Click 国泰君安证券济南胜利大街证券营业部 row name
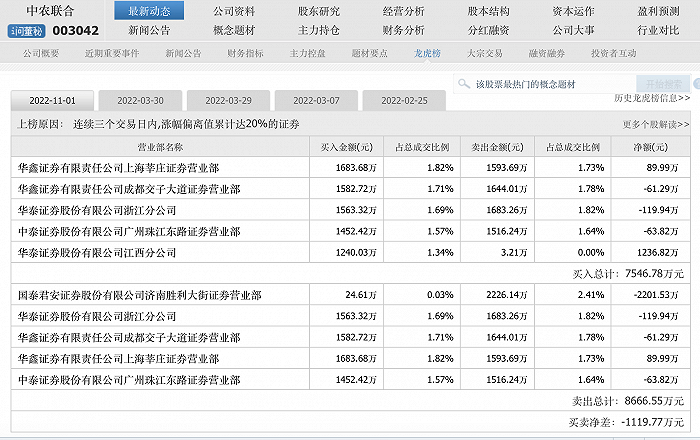700x440 pixels. pos(139,295)
